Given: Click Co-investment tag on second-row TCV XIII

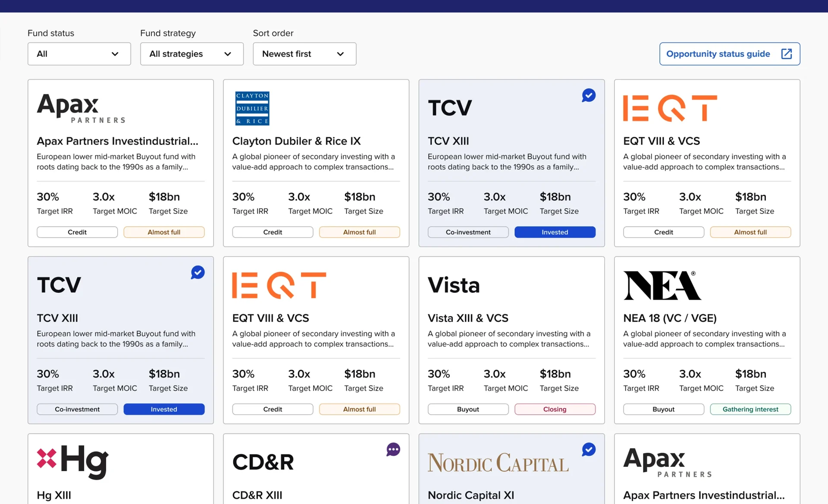Looking at the screenshot, I should click(77, 409).
